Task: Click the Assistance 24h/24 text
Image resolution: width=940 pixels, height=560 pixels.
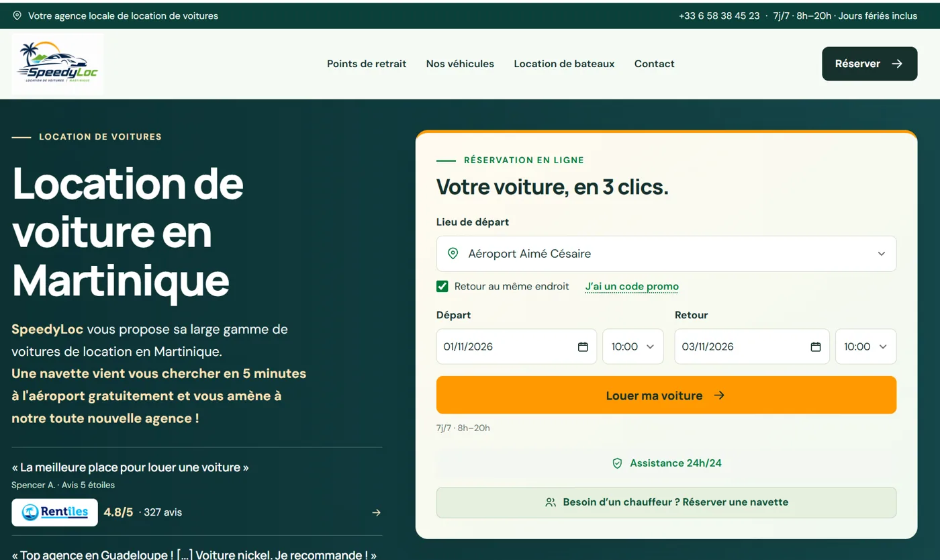Action: (x=675, y=463)
